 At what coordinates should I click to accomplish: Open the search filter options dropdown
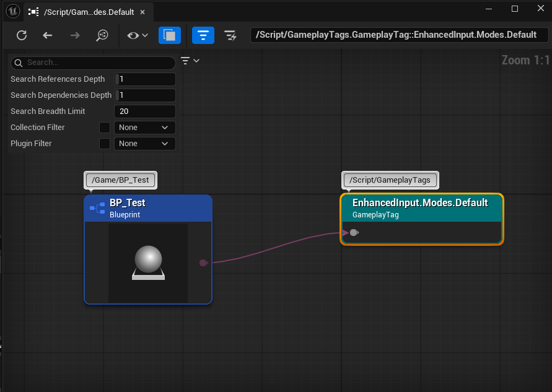[190, 61]
